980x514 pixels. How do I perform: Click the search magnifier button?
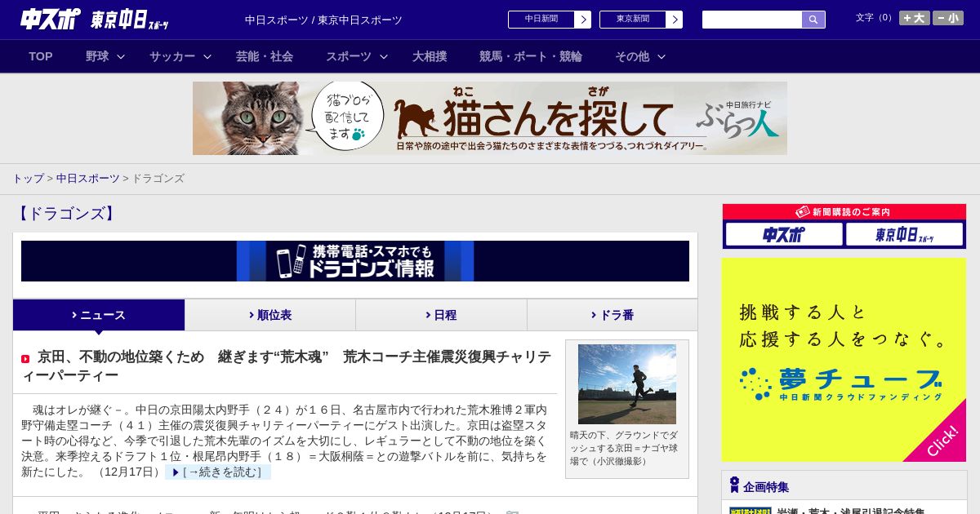point(813,20)
